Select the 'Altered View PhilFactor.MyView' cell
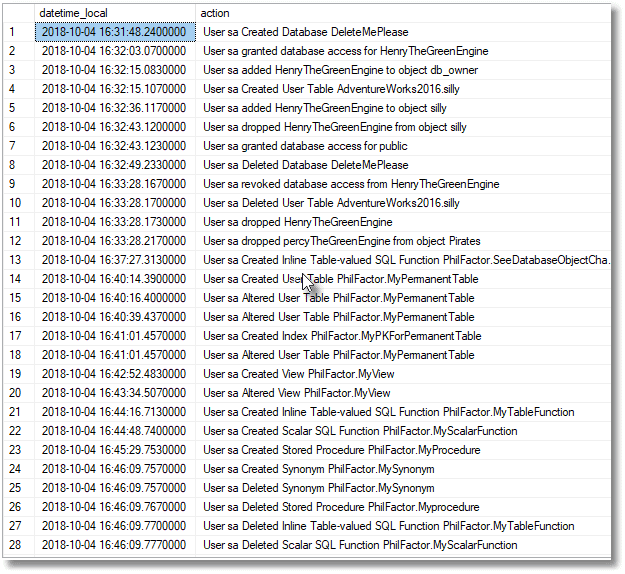 [403, 393]
